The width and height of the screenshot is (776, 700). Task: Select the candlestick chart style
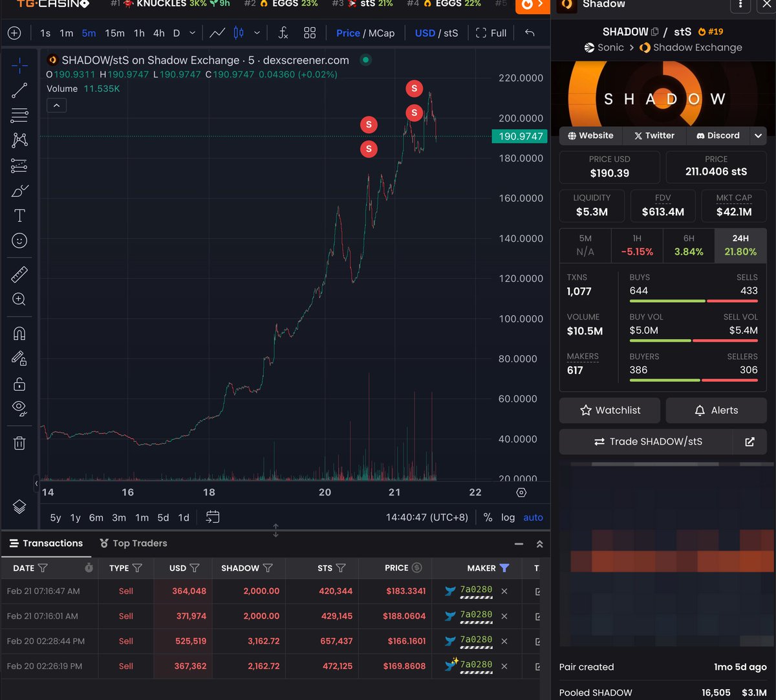pos(239,33)
